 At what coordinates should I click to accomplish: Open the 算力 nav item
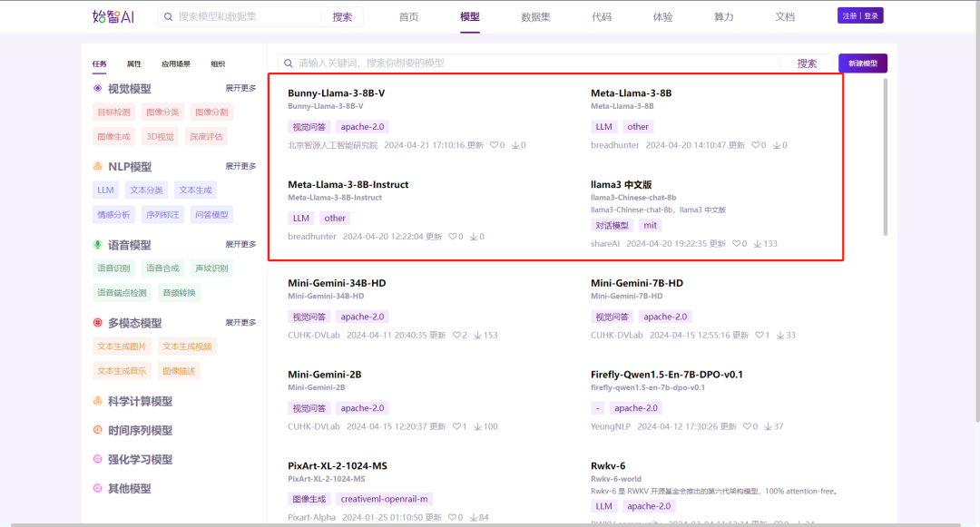tap(724, 17)
